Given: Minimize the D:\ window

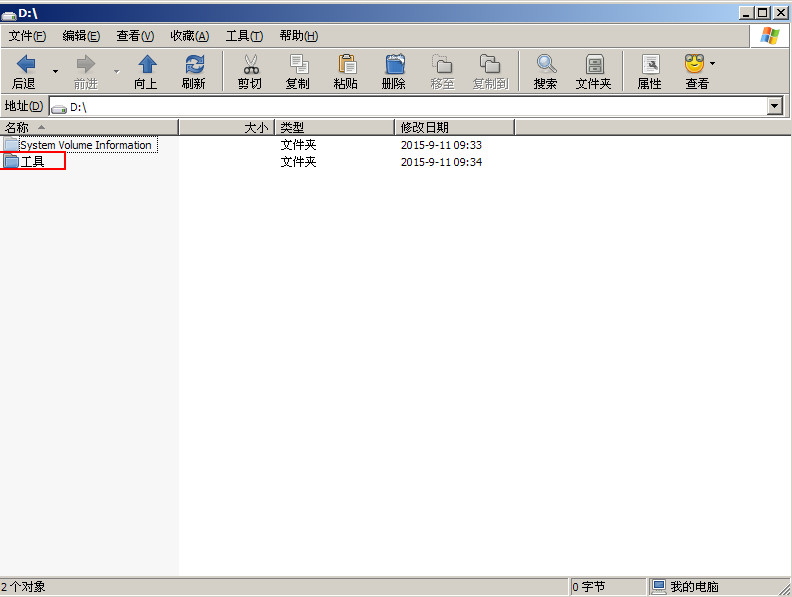Looking at the screenshot, I should 747,13.
